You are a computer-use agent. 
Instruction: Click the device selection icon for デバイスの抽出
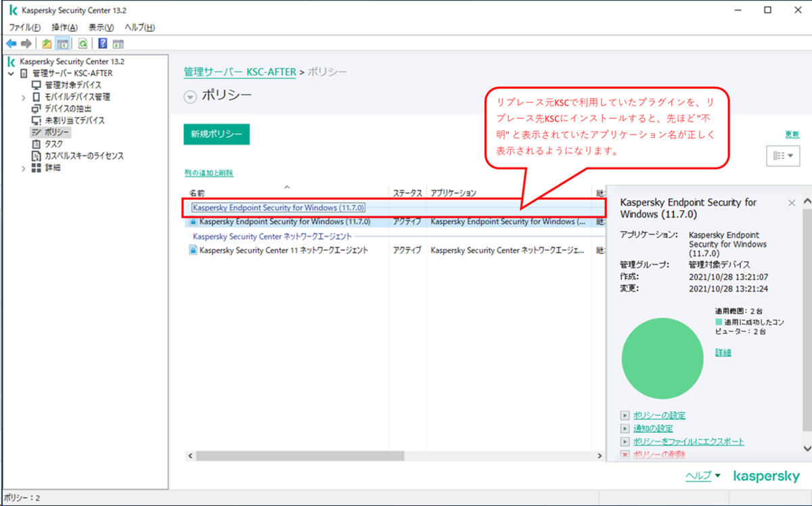tap(37, 108)
